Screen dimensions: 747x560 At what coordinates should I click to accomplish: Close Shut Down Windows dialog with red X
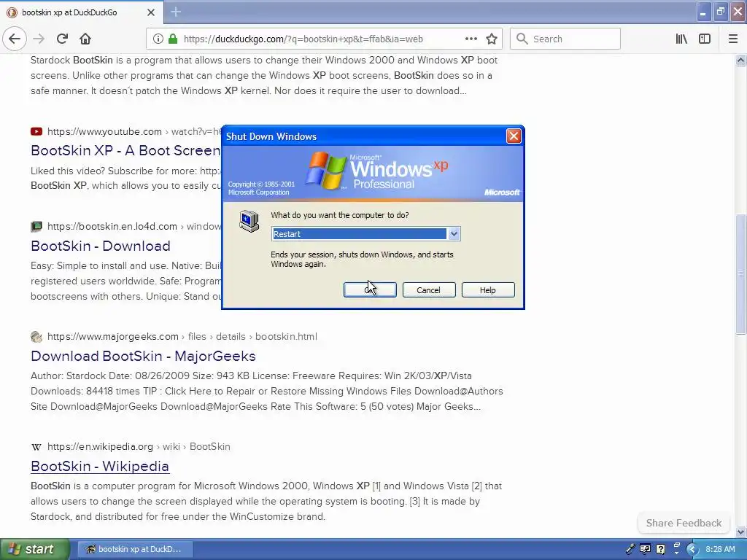point(514,136)
